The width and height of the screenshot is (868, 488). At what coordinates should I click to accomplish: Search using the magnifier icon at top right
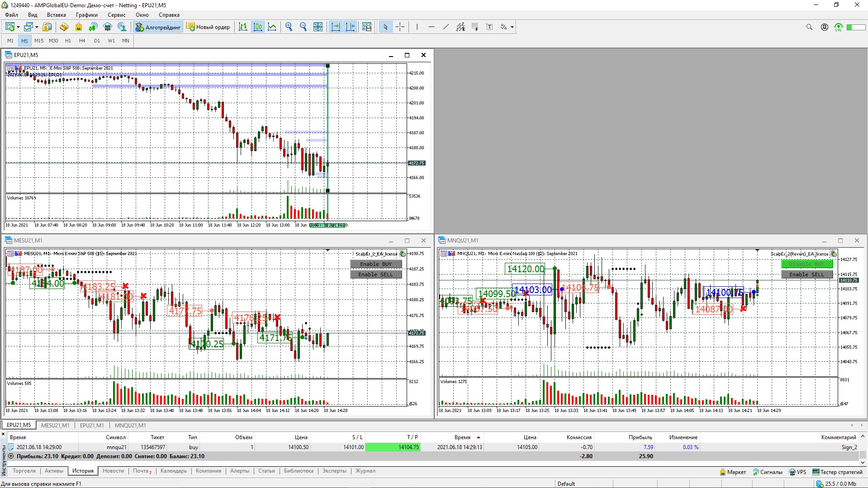(809, 27)
